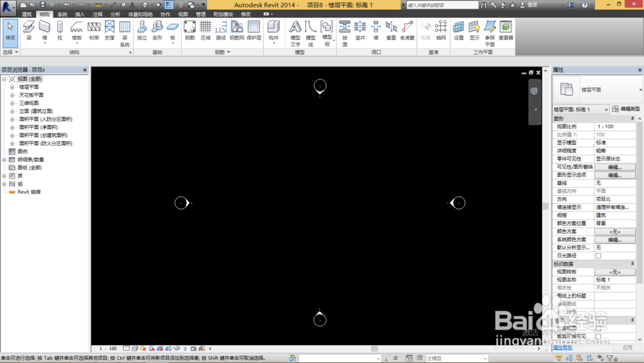Open the 查看器 work plane viewer

coord(506,30)
